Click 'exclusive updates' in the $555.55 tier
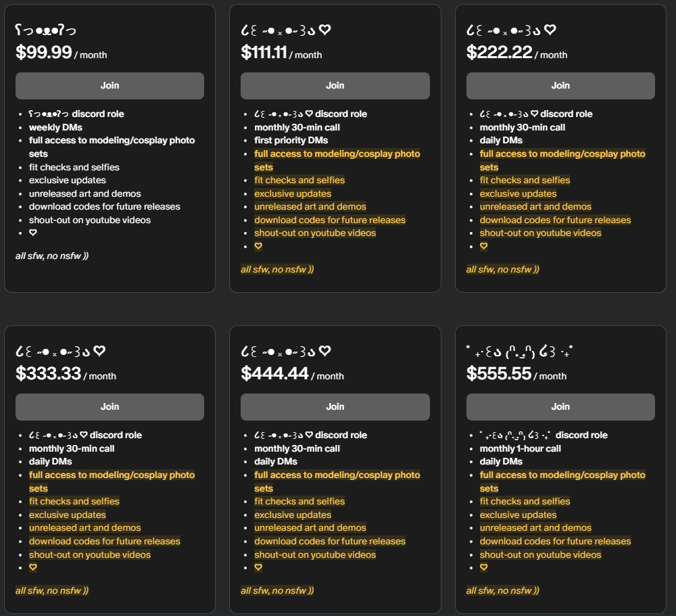Image resolution: width=676 pixels, height=616 pixels. pos(518,515)
